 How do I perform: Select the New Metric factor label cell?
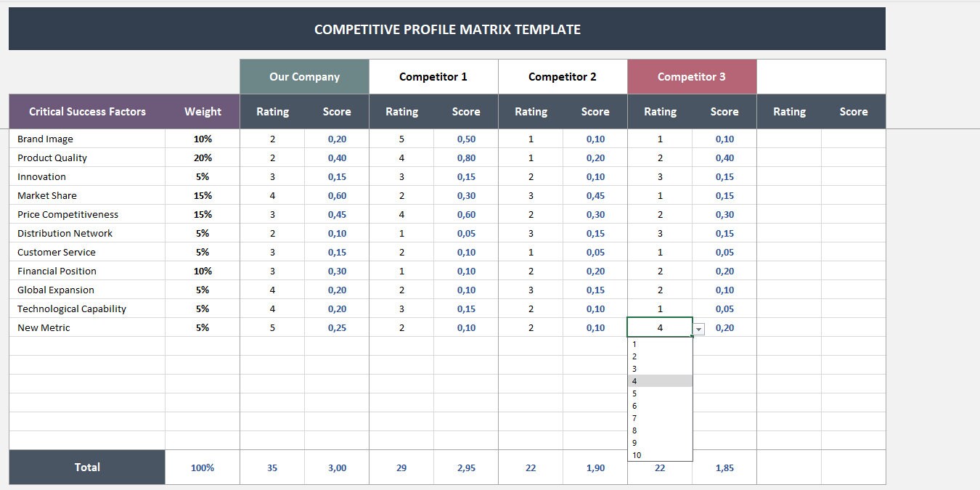point(43,327)
